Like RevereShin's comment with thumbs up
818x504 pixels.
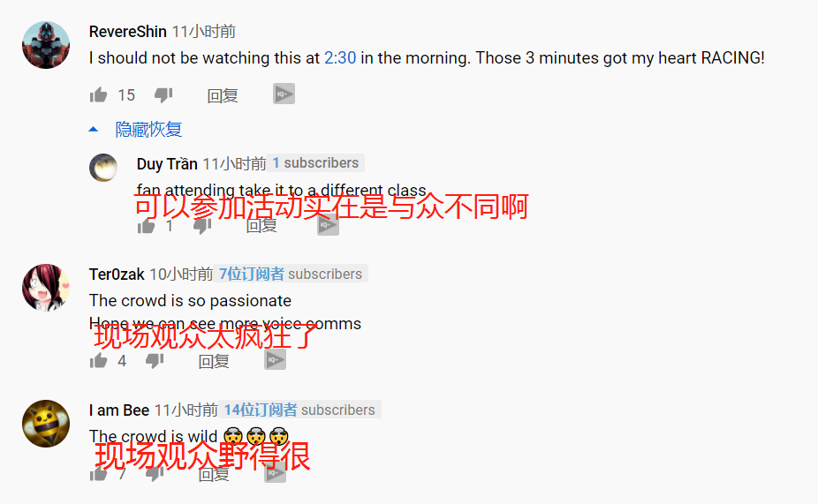pyautogui.click(x=98, y=94)
